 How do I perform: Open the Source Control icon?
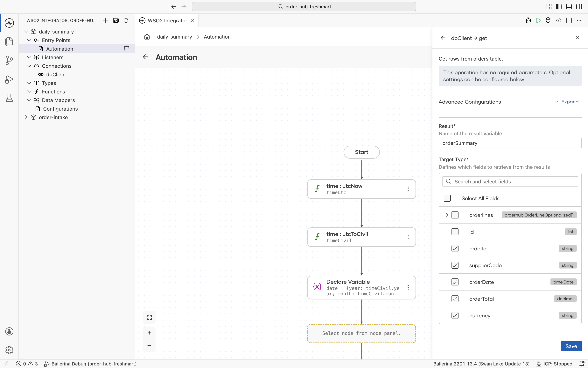9,60
